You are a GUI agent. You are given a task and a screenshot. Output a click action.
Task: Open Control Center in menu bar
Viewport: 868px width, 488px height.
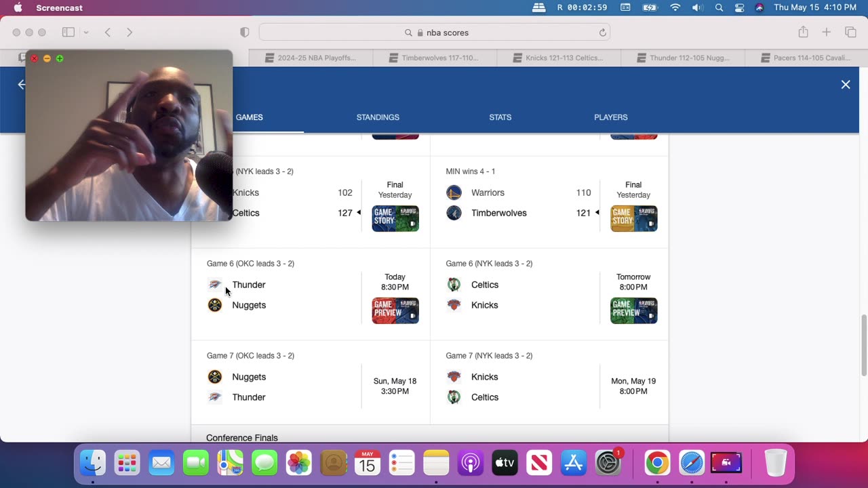click(x=739, y=7)
